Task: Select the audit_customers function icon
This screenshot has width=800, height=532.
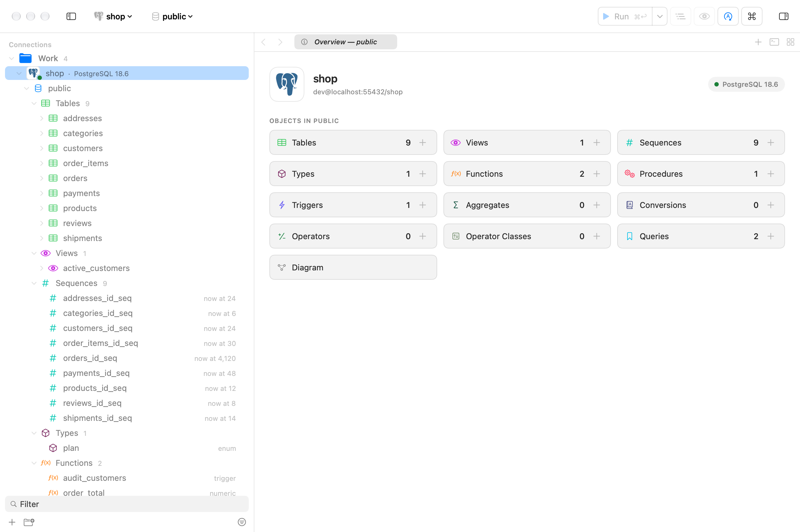Action: (x=53, y=478)
